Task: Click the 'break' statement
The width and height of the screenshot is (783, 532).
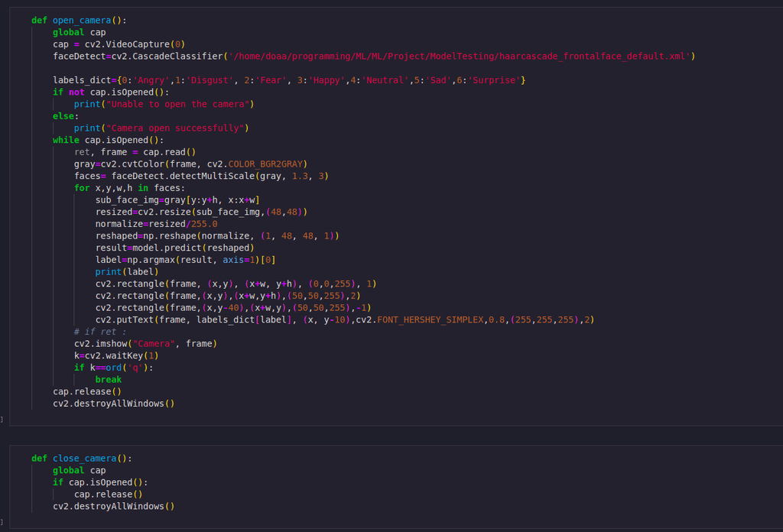Action: [109, 380]
